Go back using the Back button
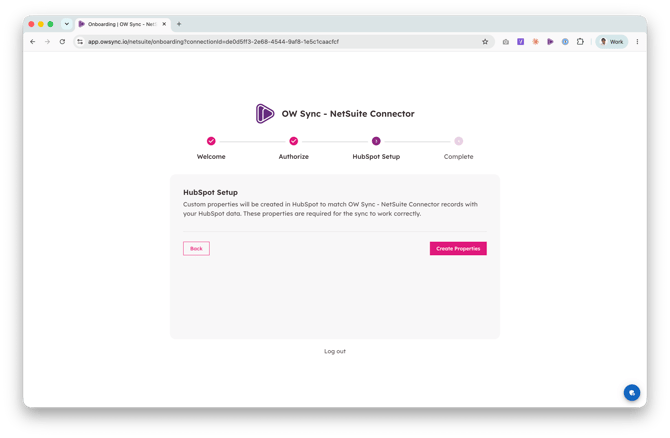 coord(196,248)
